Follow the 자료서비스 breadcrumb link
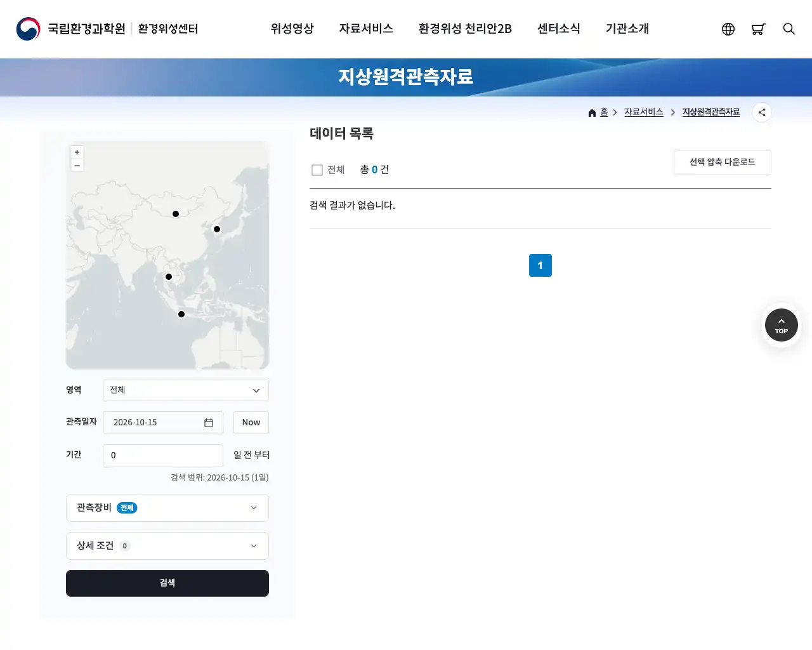This screenshot has width=812, height=650. point(644,112)
